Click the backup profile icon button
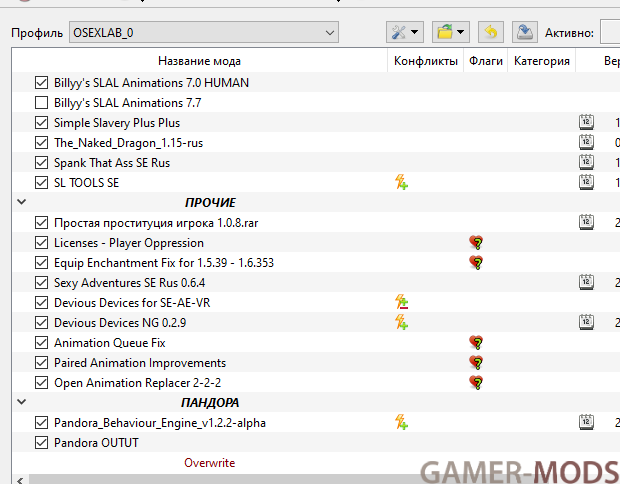The height and width of the screenshot is (484, 620). click(525, 32)
